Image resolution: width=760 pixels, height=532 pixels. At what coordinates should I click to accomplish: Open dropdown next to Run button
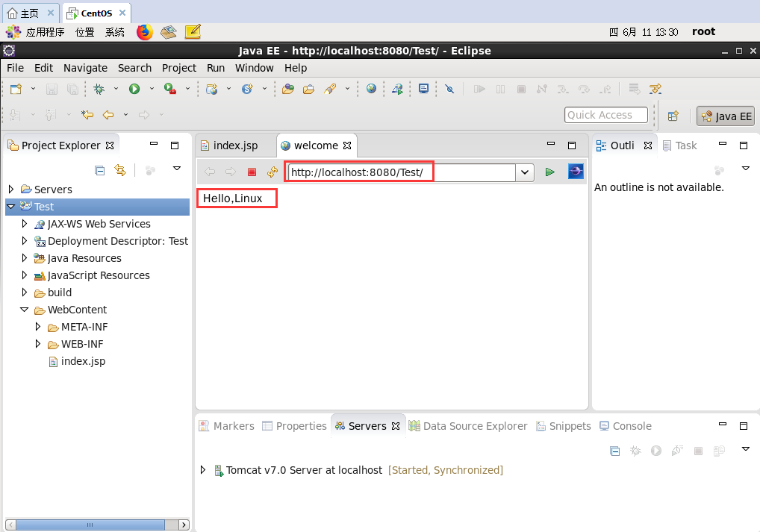tap(152, 89)
